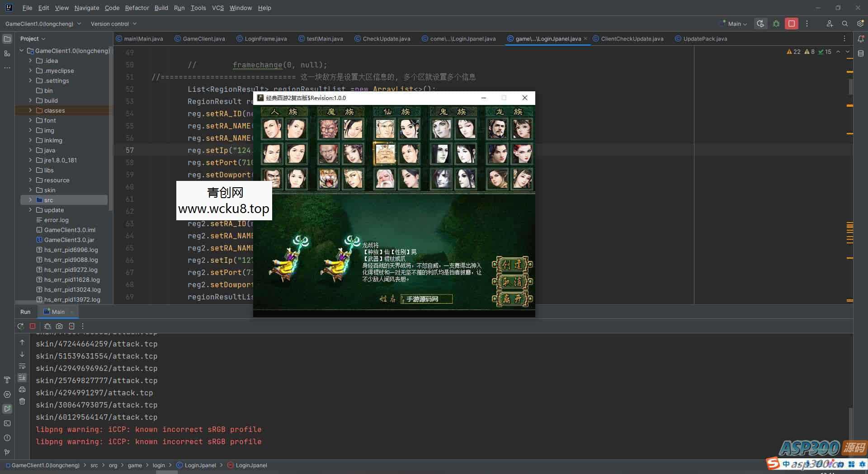The height and width of the screenshot is (474, 868).
Task: Open the Notifications bell icon
Action: coord(860,39)
